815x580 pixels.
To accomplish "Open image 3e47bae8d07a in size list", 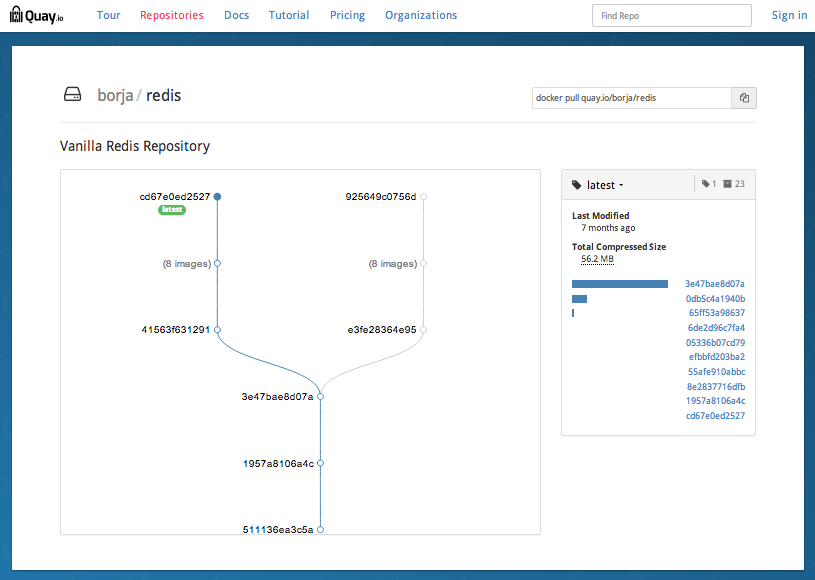I will (714, 284).
